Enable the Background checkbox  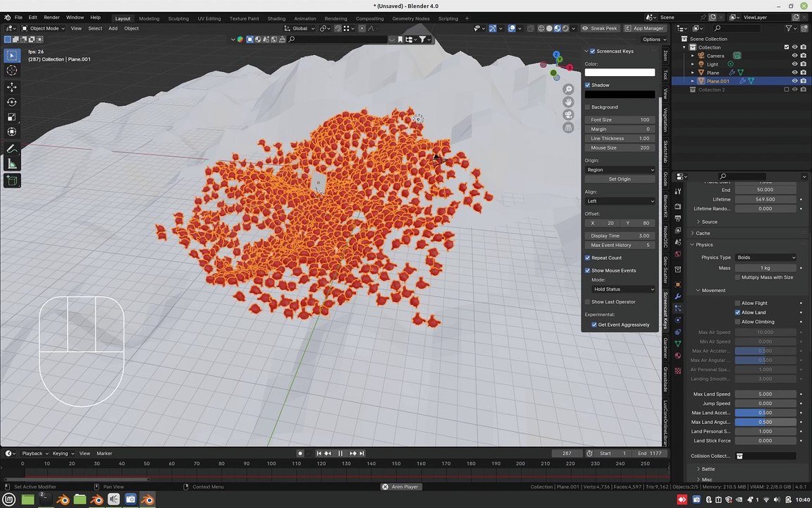click(588, 107)
